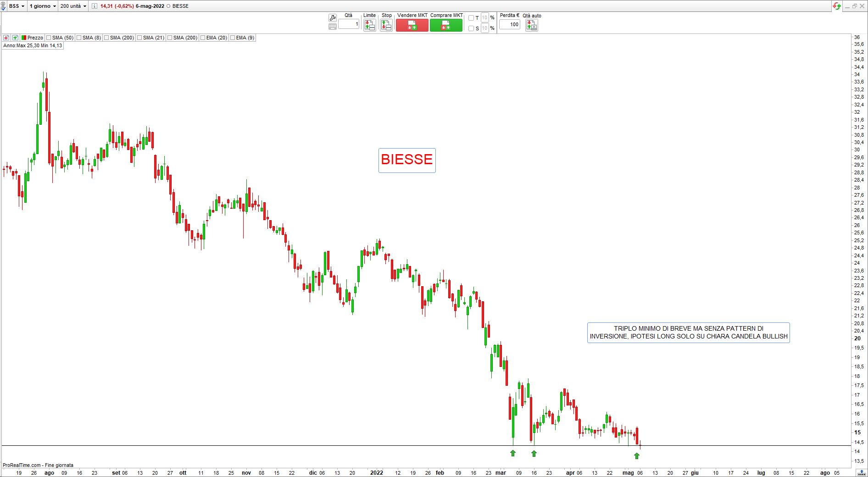Click the 25,2 price level on the scale
The height and width of the screenshot is (477, 868).
(858, 240)
